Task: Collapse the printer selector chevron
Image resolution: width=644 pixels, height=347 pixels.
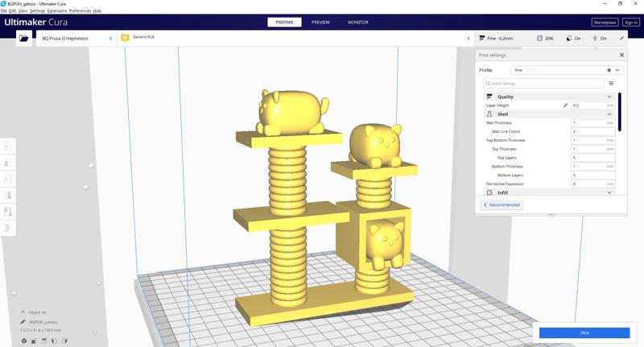Action: 110,38
